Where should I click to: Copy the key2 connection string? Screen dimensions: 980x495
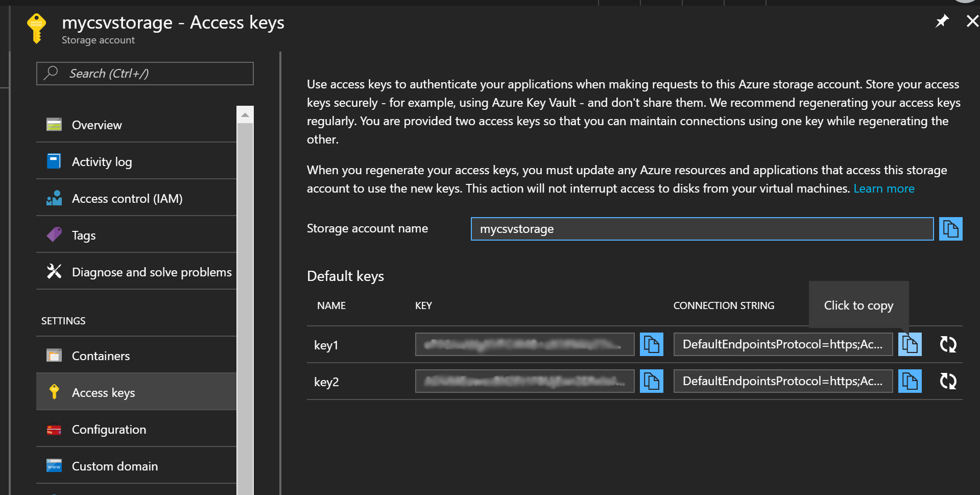(x=910, y=381)
